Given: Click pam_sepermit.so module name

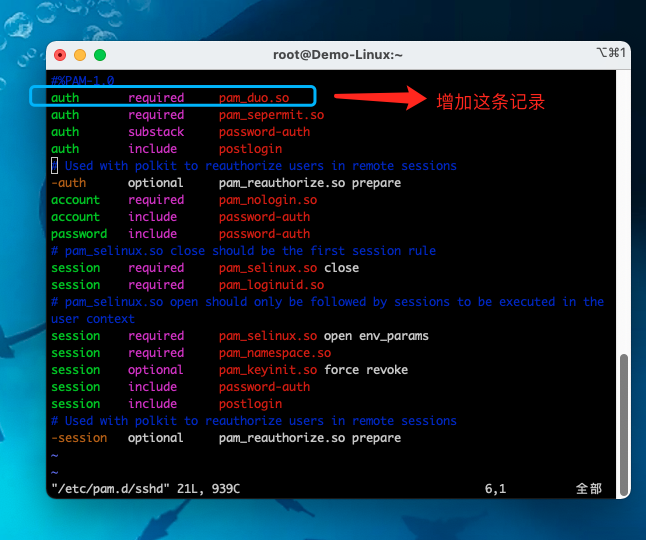Looking at the screenshot, I should point(271,115).
